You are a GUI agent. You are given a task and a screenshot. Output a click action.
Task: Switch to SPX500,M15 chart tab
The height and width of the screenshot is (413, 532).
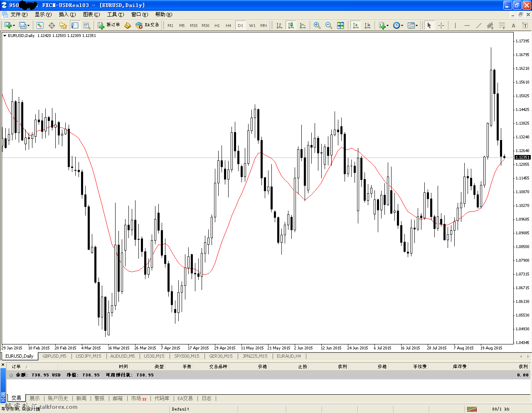(187, 356)
